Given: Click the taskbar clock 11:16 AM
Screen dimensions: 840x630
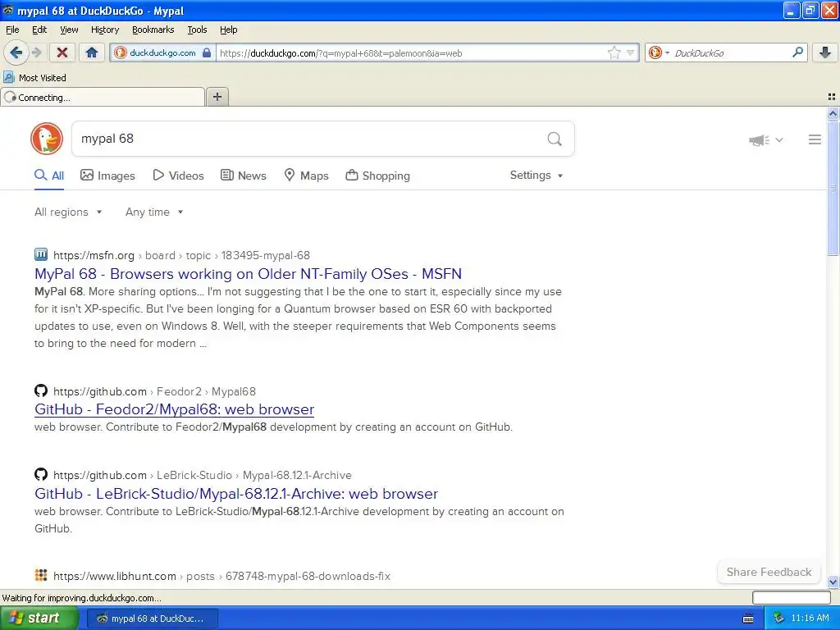Looking at the screenshot, I should (x=810, y=619).
